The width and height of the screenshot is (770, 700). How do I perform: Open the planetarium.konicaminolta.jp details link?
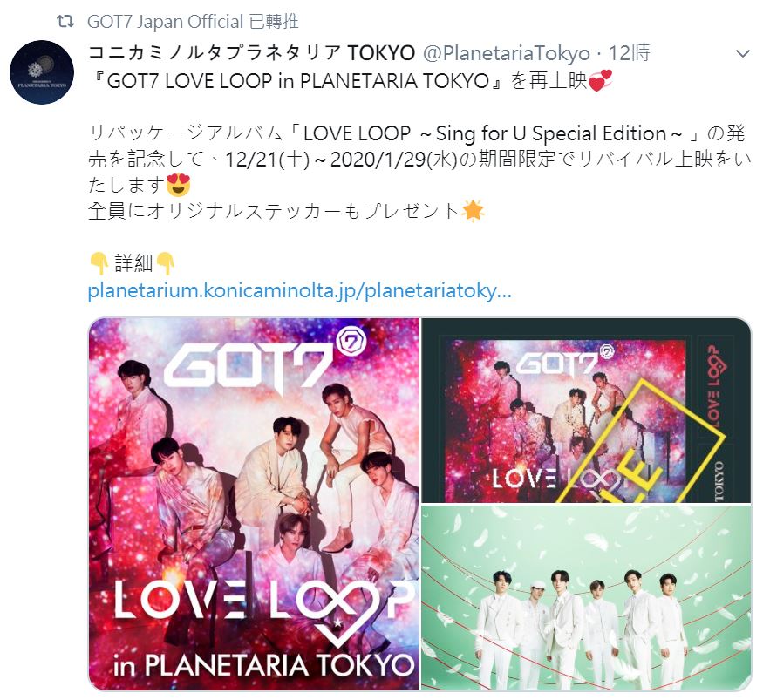tap(300, 290)
